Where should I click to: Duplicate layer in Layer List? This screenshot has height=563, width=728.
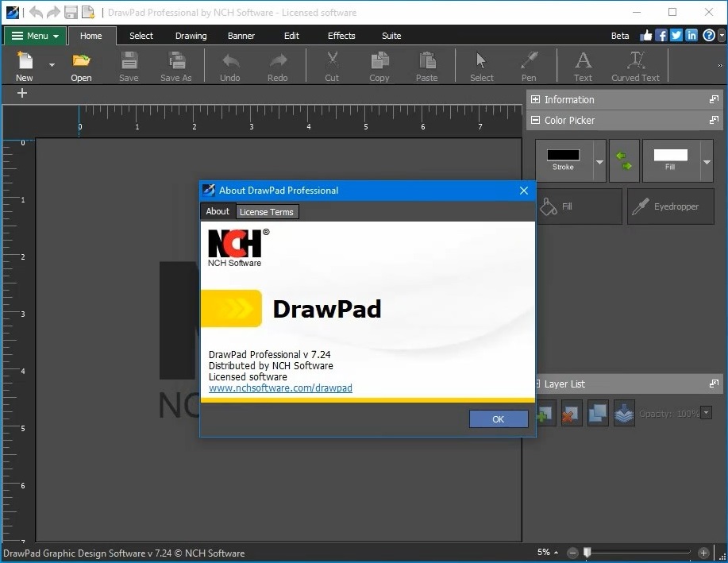[597, 414]
